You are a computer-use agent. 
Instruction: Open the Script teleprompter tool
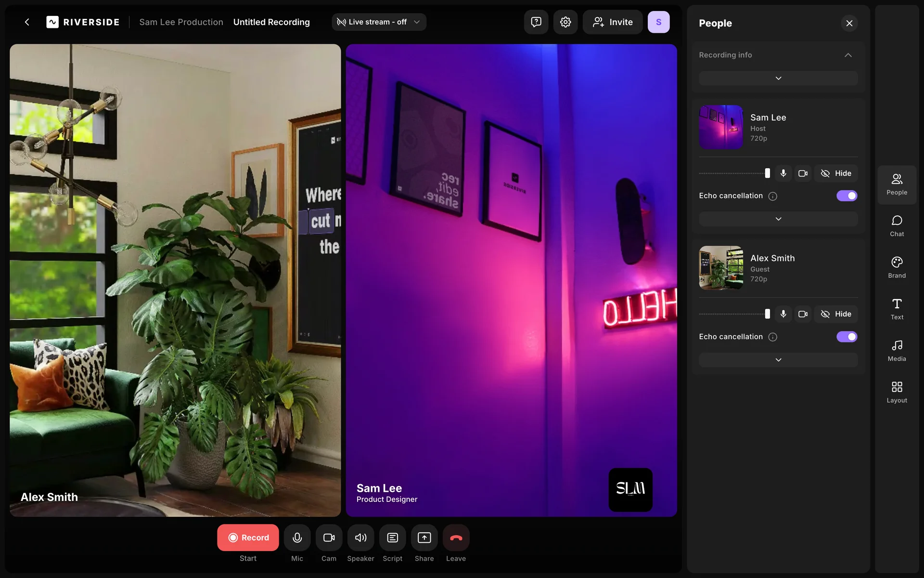tap(392, 538)
